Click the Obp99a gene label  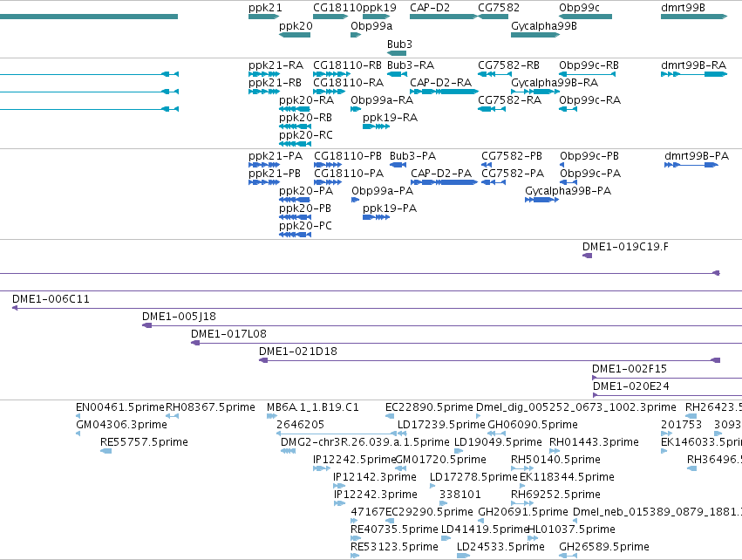(x=371, y=26)
